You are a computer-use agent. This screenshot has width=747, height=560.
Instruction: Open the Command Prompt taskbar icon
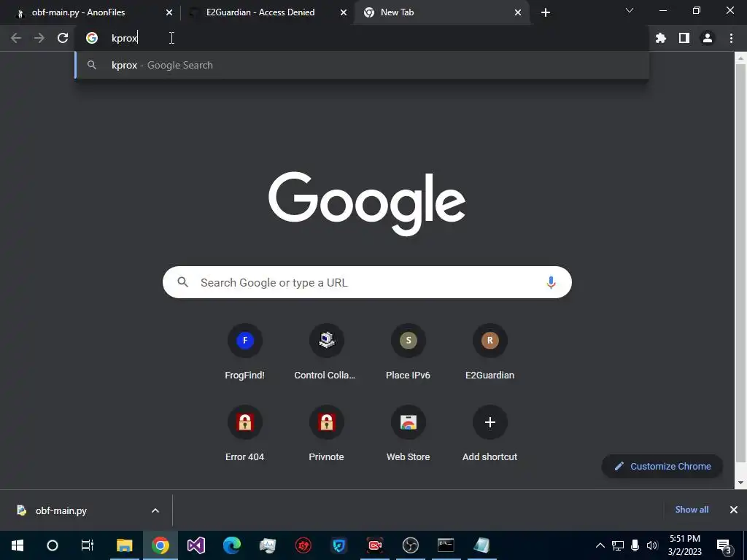point(446,545)
